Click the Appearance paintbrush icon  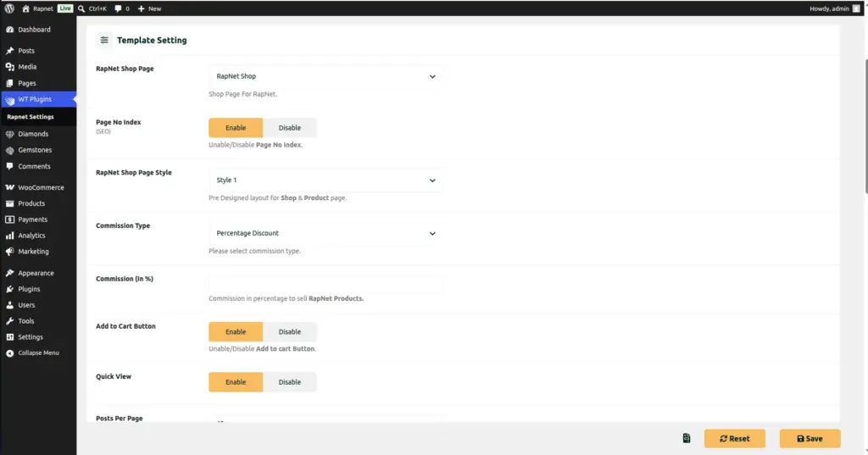click(x=9, y=273)
